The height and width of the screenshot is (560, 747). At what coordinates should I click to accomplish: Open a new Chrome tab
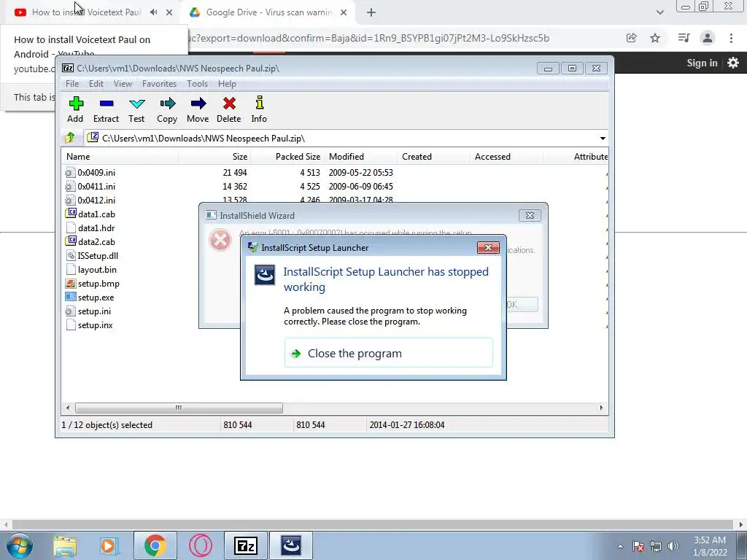click(x=371, y=12)
